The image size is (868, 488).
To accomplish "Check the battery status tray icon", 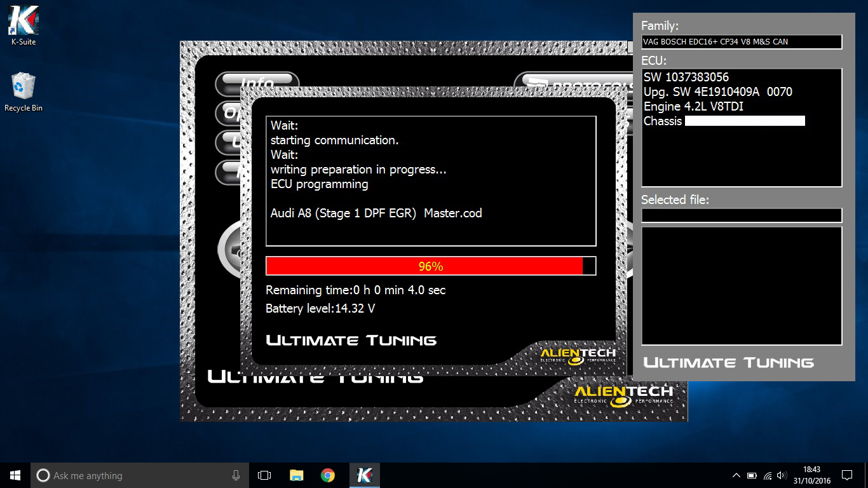I will [x=752, y=475].
